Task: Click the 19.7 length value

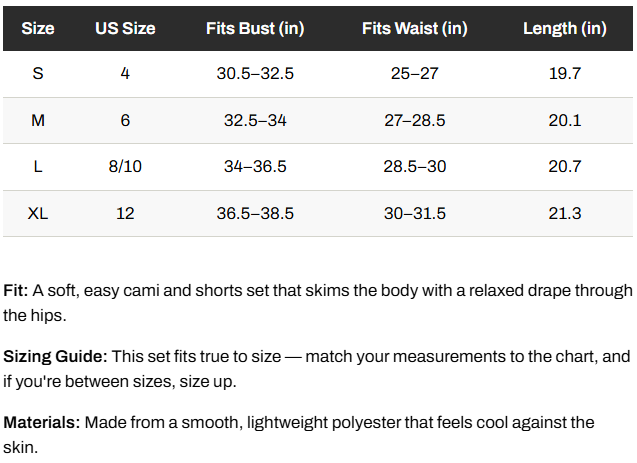Action: point(565,74)
